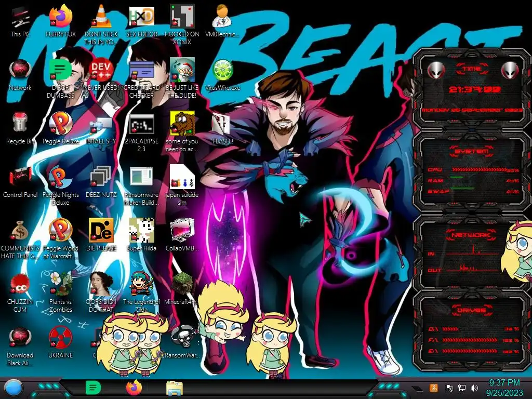Click the right alien head on Time widget
The width and height of the screenshot is (532, 399).
510,71
